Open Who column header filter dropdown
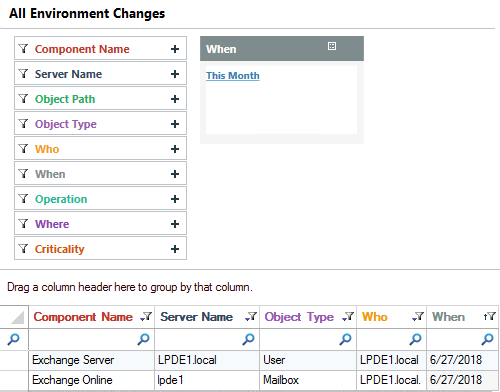This screenshot has width=500, height=392. coord(418,316)
